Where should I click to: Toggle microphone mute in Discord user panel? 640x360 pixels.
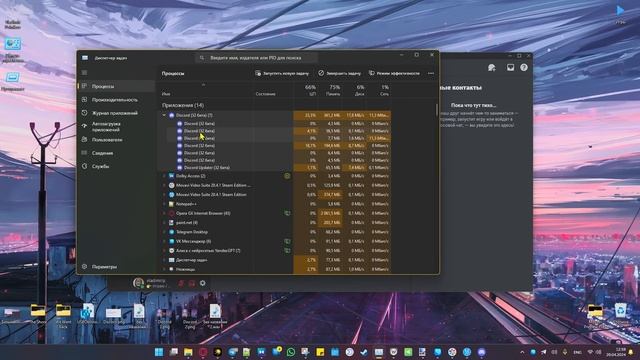[181, 283]
